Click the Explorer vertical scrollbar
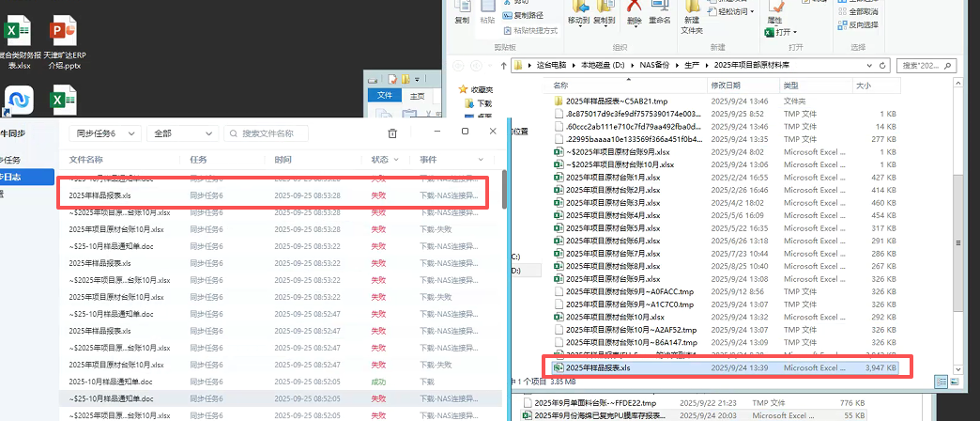Screen dimensions: 980x421 (x=957, y=242)
